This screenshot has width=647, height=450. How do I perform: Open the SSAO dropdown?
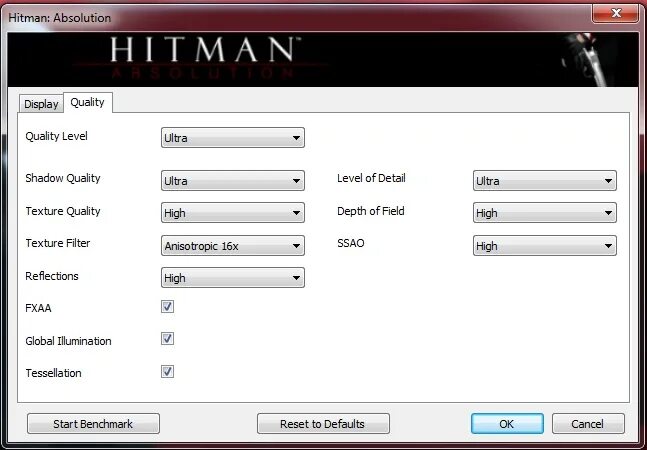click(x=545, y=246)
